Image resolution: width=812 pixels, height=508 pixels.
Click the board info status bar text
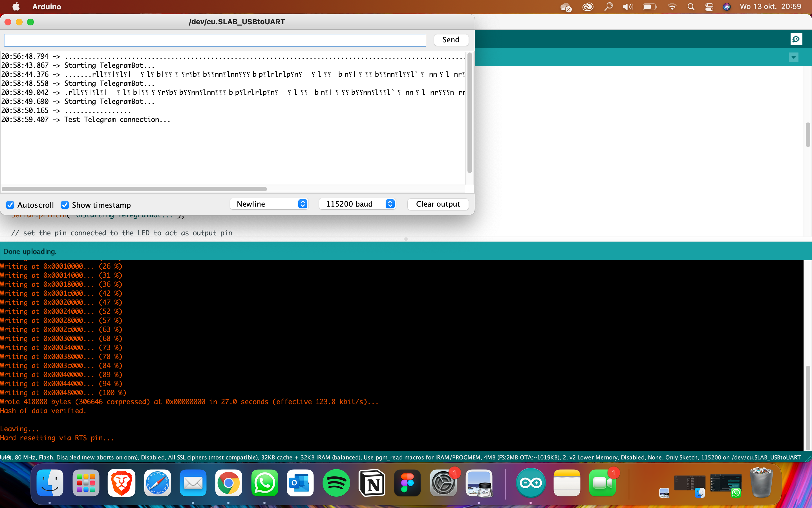[x=401, y=457]
